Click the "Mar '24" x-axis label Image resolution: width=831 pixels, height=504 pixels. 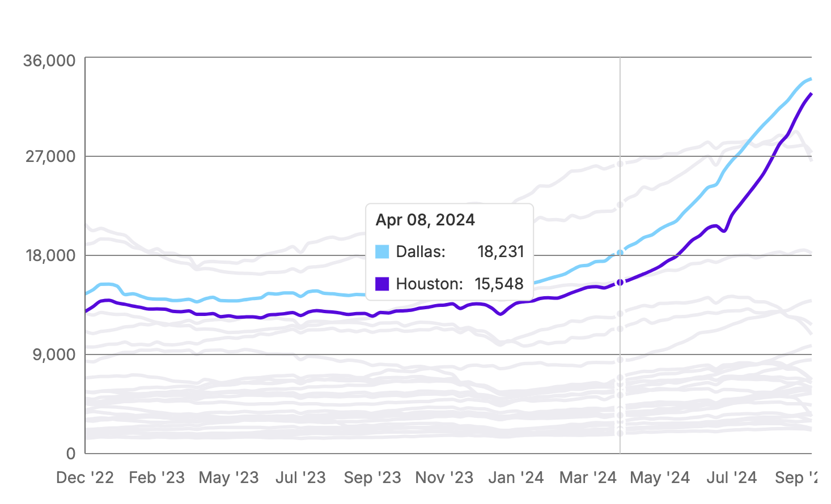click(x=588, y=477)
